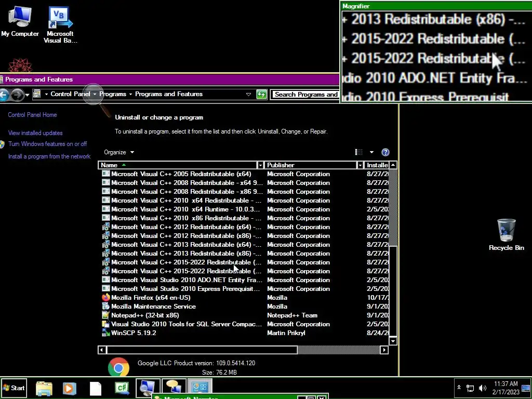
Task: Open Microsoft Visual Basic desktop shortcut
Action: tap(60, 24)
